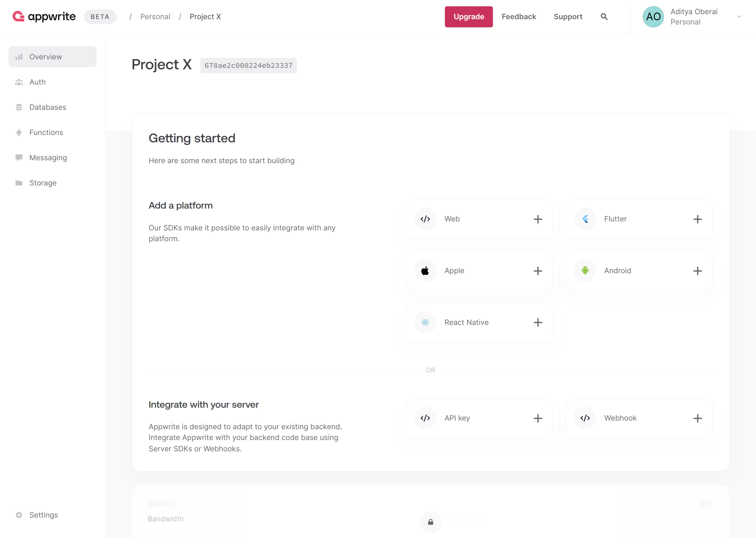
Task: Click the Appwrite logo
Action: [44, 16]
